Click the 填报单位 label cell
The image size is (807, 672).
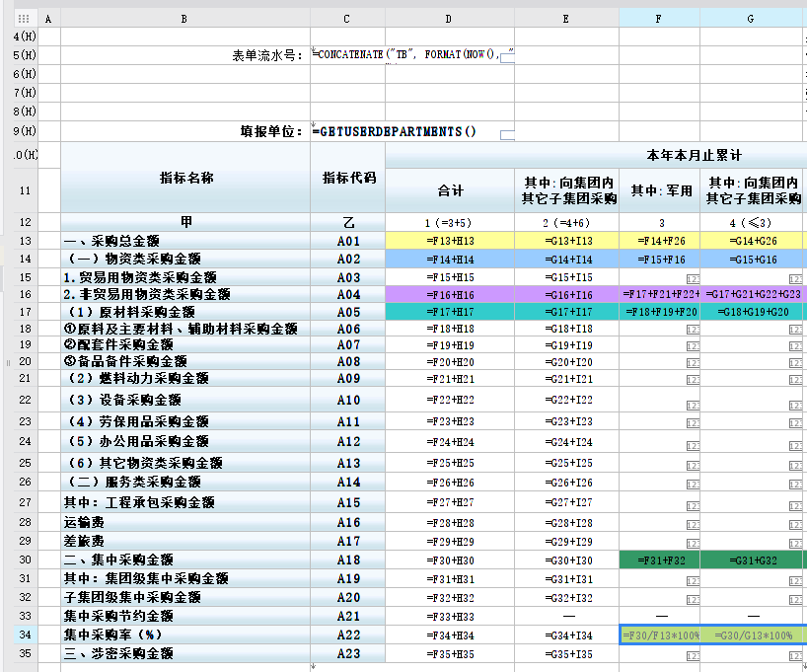(185, 131)
